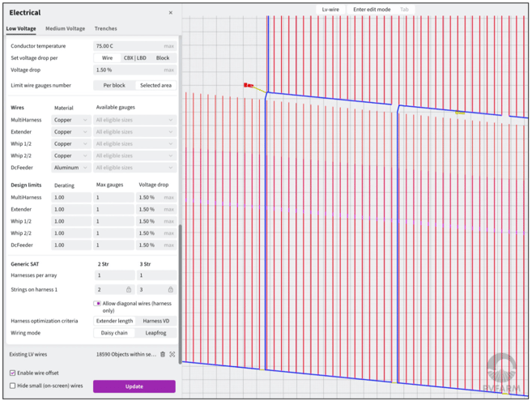Edit Whip 2/2 derating value

pyautogui.click(x=71, y=233)
